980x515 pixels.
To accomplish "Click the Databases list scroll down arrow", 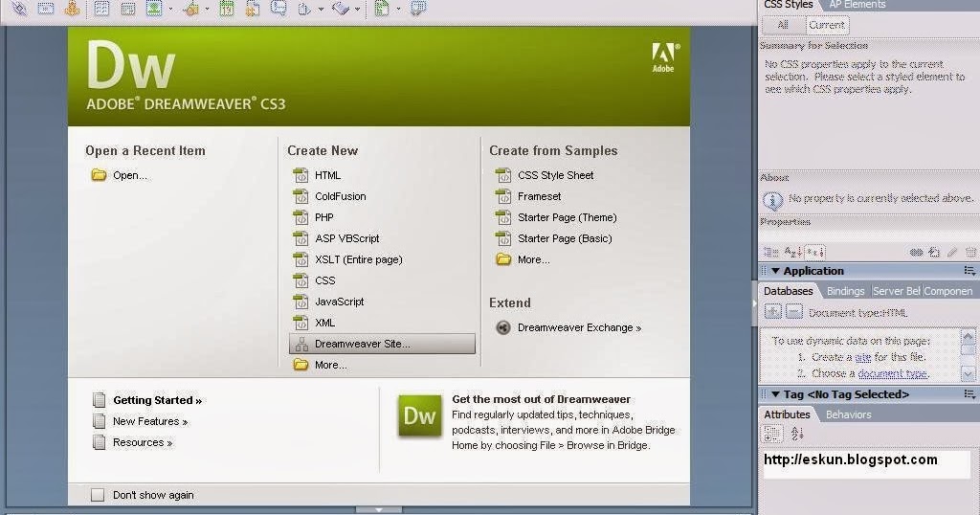I will 969,373.
